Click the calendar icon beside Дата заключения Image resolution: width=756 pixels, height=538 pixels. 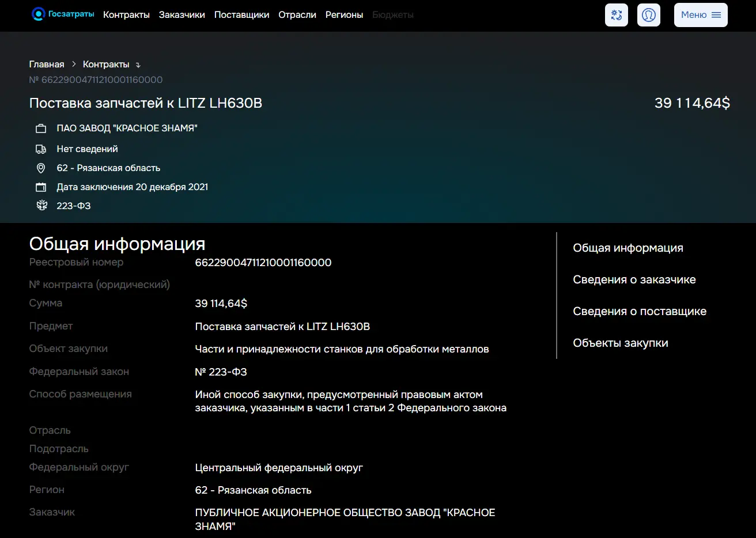pos(41,187)
